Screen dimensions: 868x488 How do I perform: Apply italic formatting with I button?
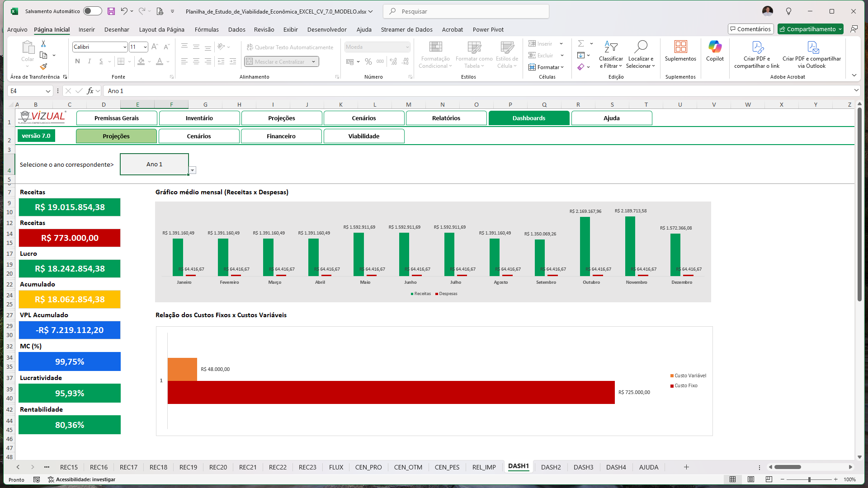click(89, 61)
